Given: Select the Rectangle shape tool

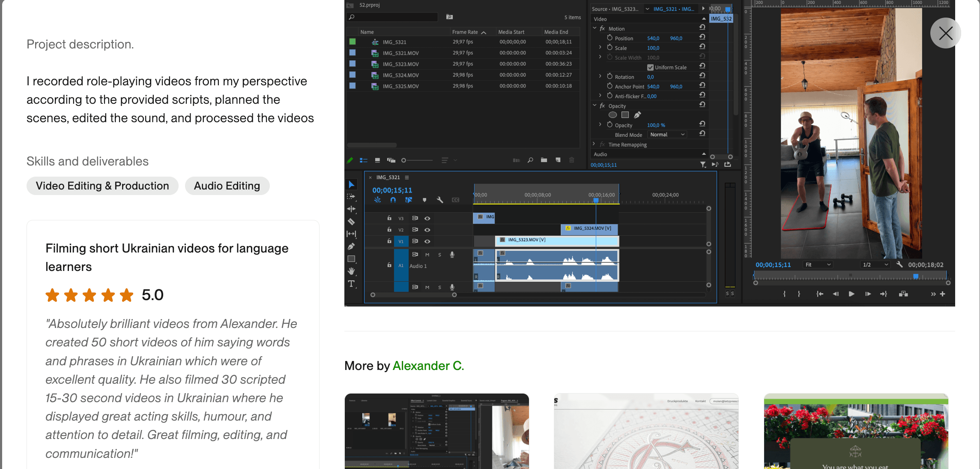Looking at the screenshot, I should [351, 259].
